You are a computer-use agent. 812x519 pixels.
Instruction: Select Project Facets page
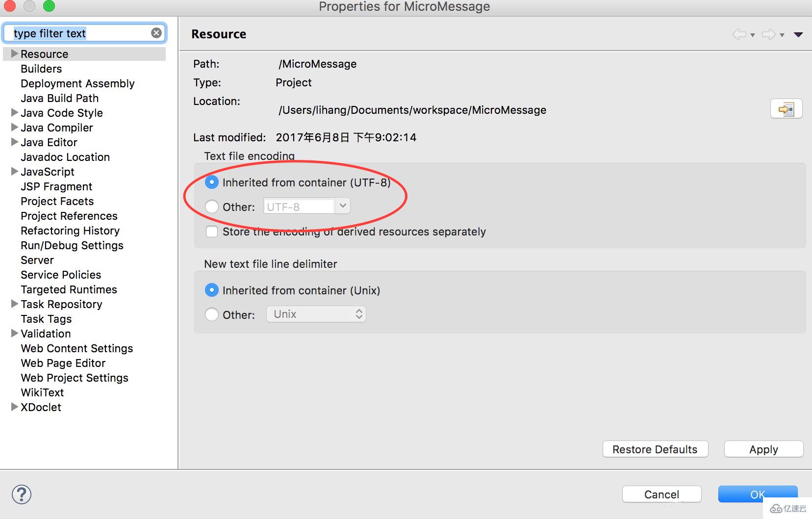57,201
